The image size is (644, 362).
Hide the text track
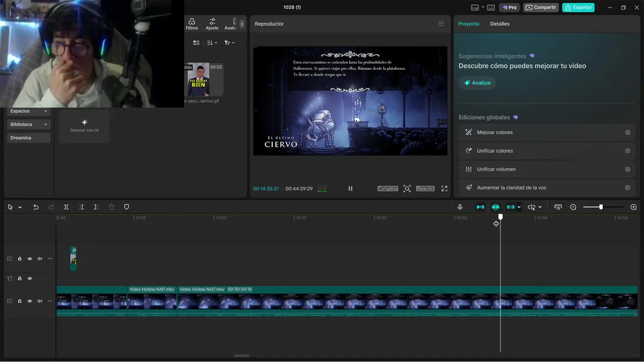pyautogui.click(x=30, y=279)
